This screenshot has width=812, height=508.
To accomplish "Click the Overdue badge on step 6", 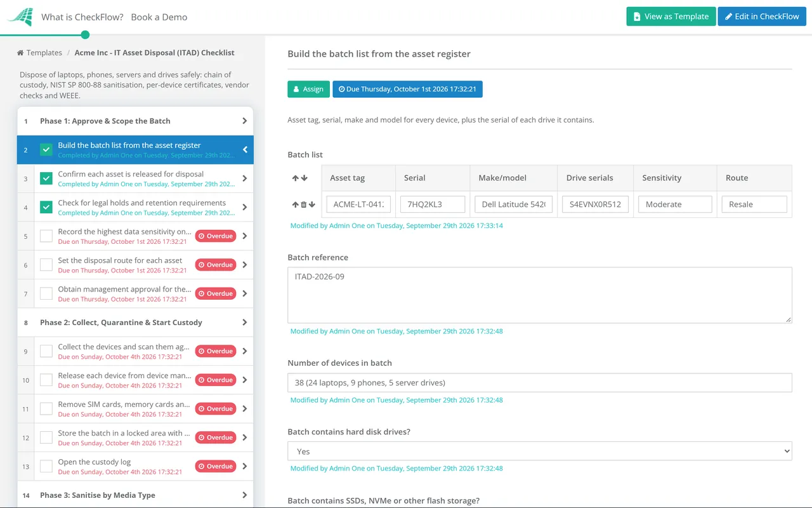I will 216,265.
